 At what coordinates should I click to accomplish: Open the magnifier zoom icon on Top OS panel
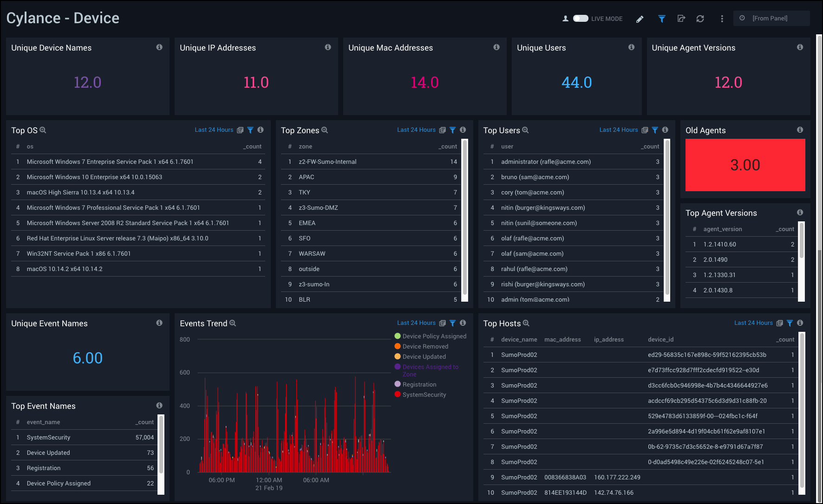(x=42, y=130)
